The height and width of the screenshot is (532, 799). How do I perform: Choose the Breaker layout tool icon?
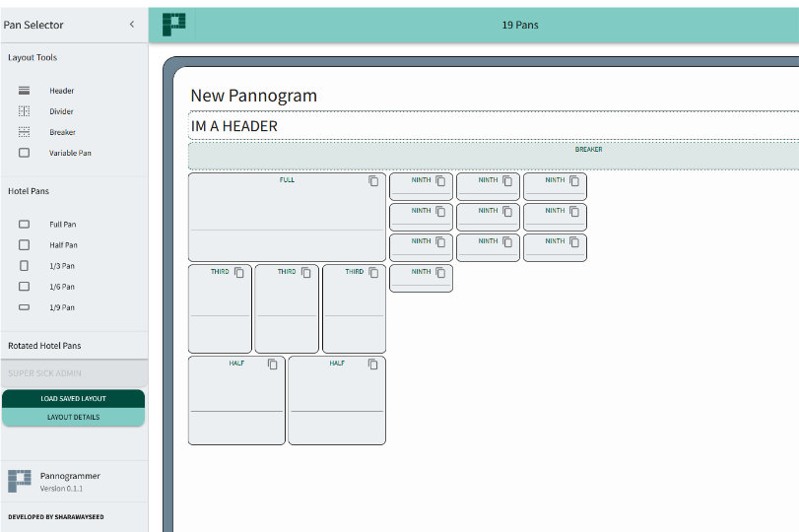pos(25,132)
